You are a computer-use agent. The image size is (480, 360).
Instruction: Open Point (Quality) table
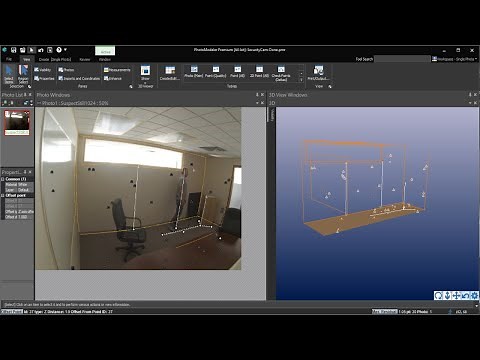216,72
